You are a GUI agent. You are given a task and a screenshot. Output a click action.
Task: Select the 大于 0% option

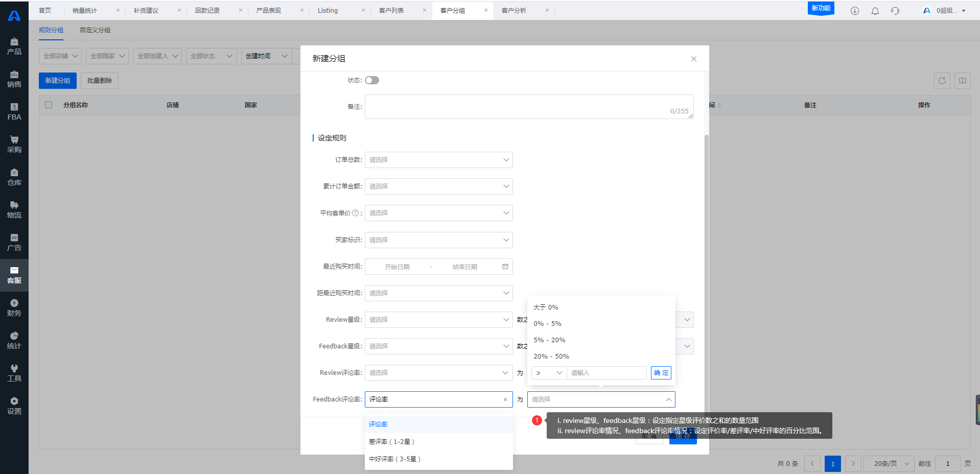(601, 307)
